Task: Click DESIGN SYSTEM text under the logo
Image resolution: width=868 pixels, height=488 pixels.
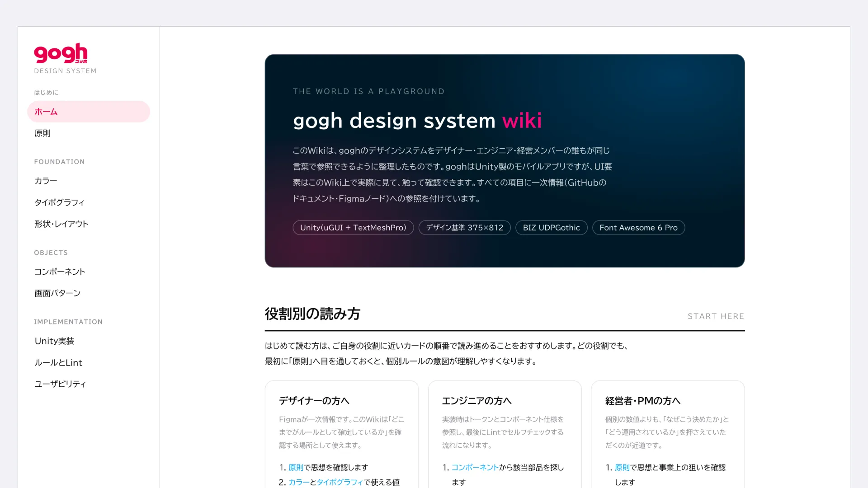Action: pos(65,71)
